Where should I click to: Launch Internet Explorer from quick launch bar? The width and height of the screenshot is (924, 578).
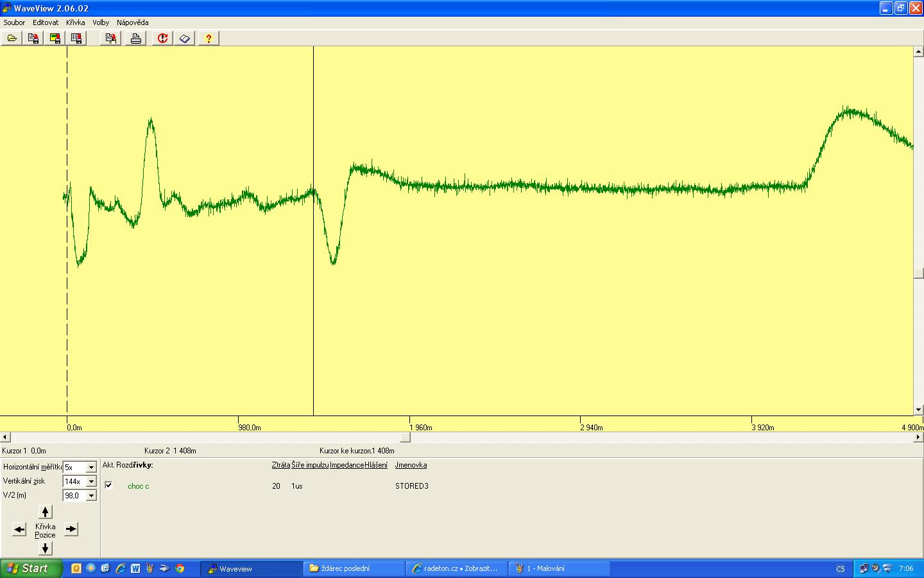pos(120,568)
